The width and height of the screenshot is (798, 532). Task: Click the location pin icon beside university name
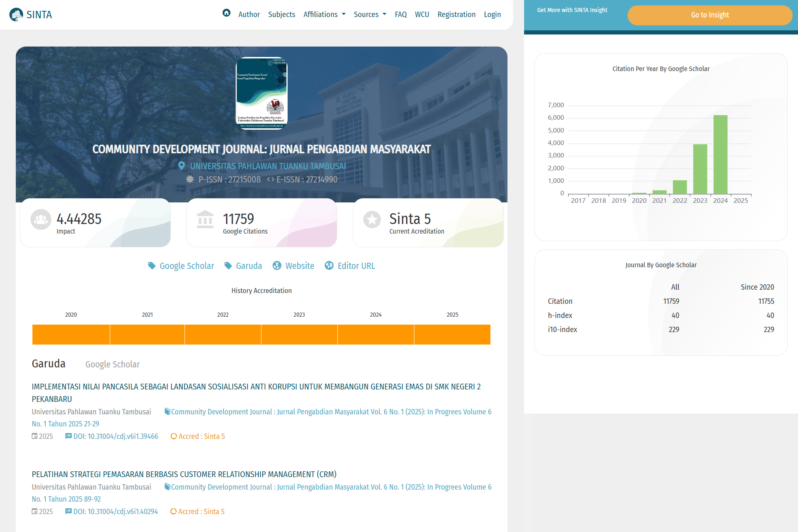pos(182,166)
